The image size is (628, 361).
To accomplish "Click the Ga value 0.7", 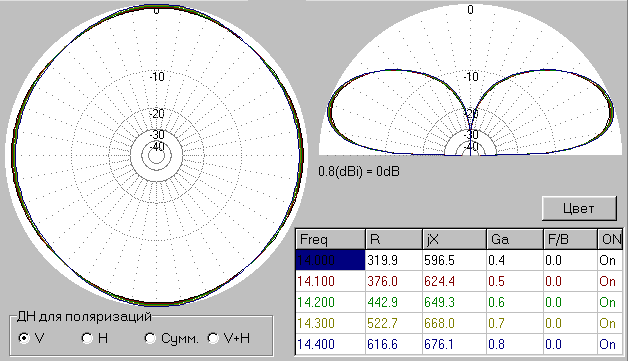I will [x=515, y=323].
